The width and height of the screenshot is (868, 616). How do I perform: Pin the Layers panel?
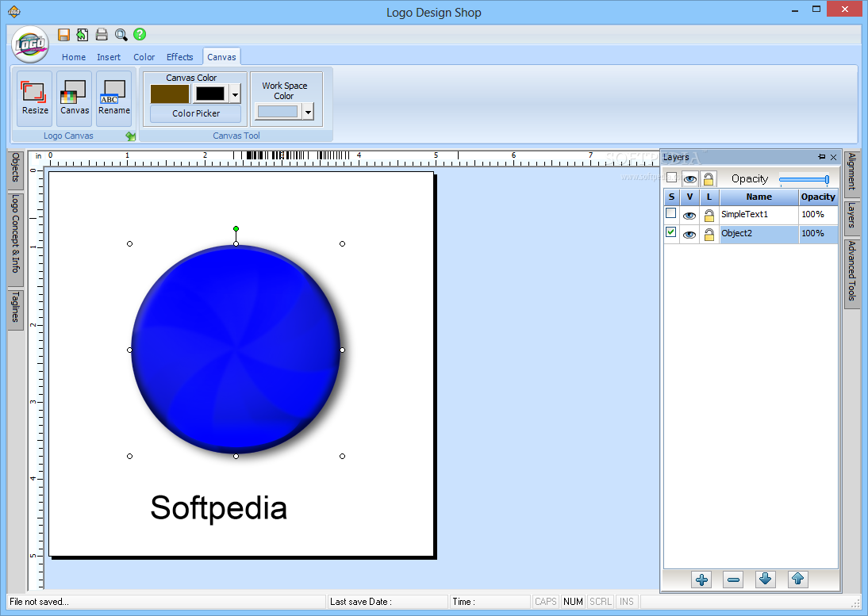[821, 157]
